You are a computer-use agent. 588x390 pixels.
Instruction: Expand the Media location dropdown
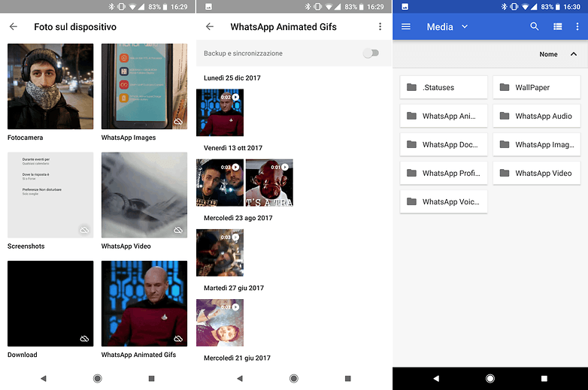click(465, 26)
